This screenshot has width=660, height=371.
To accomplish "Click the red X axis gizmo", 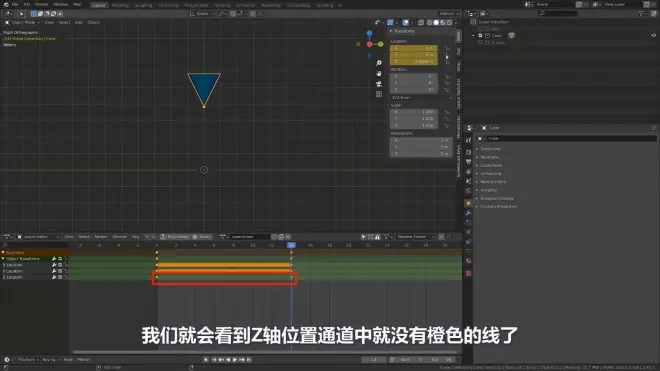I will coord(369,44).
